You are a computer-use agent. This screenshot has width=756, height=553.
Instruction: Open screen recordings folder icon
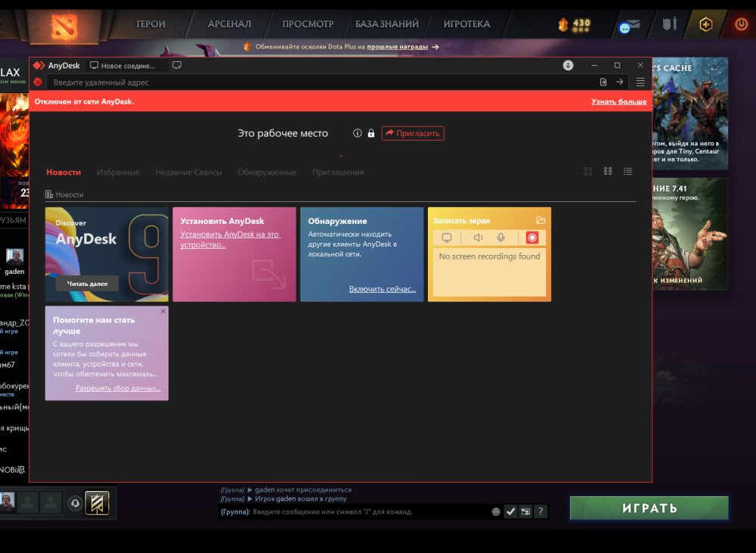click(x=541, y=220)
